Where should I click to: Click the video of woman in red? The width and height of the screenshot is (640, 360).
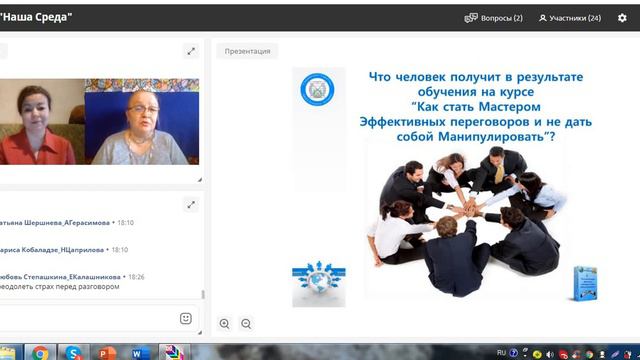tap(42, 122)
